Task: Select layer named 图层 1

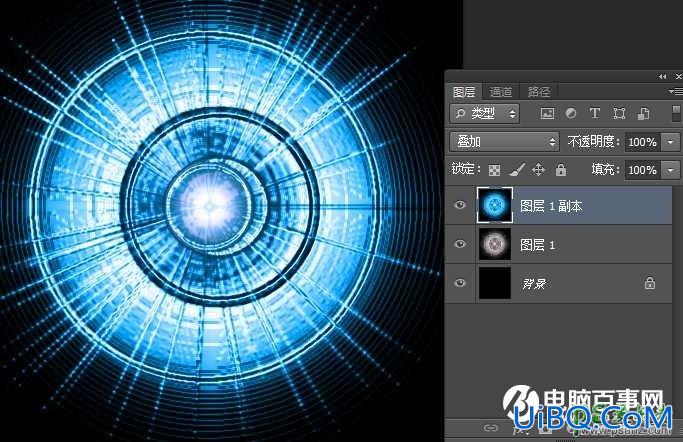Action: (x=538, y=245)
